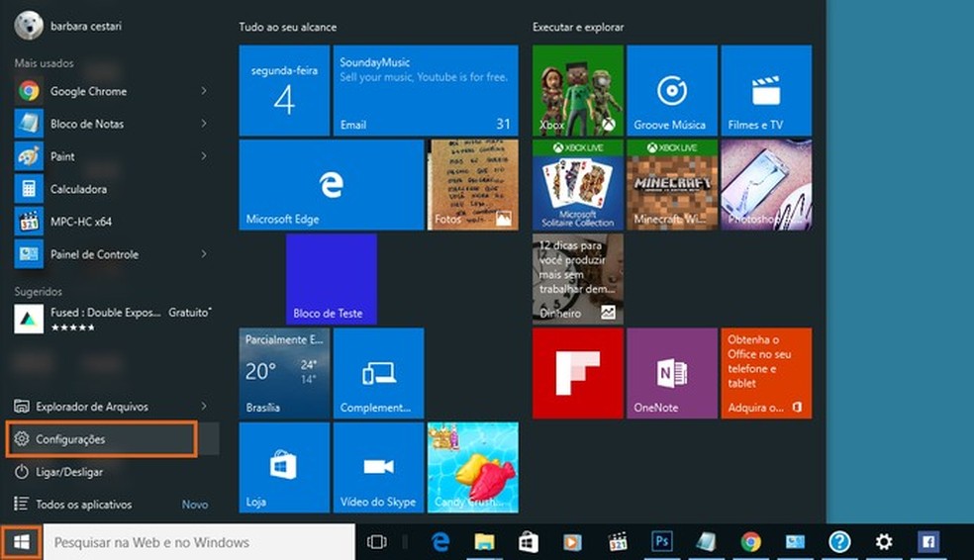
Task: Open the Filmes e TV tile
Action: click(x=766, y=90)
